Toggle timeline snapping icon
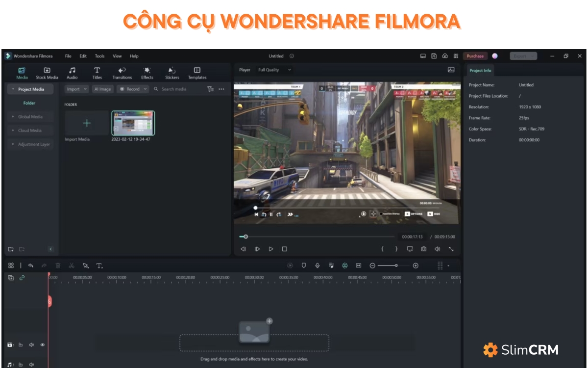Screen dimensions: 588x368 (345, 265)
